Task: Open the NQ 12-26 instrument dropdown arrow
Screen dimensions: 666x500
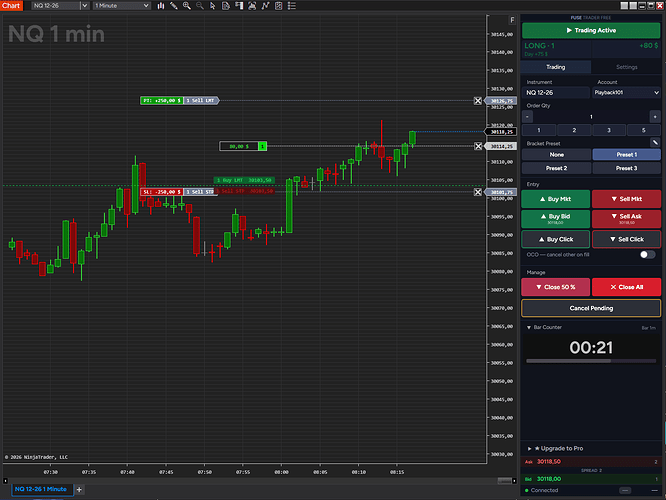Action: pos(85,6)
